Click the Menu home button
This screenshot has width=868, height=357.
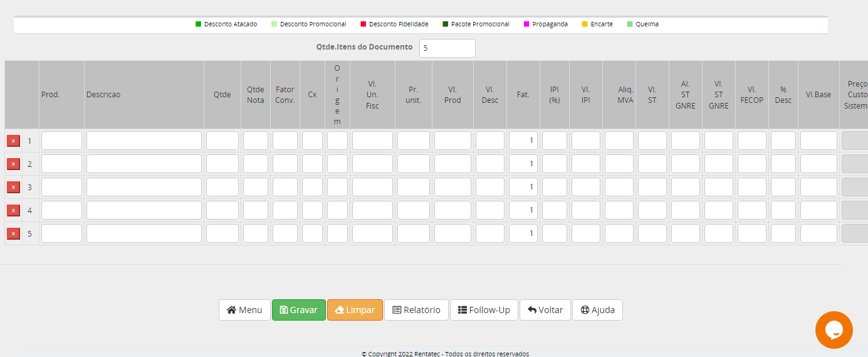(244, 310)
